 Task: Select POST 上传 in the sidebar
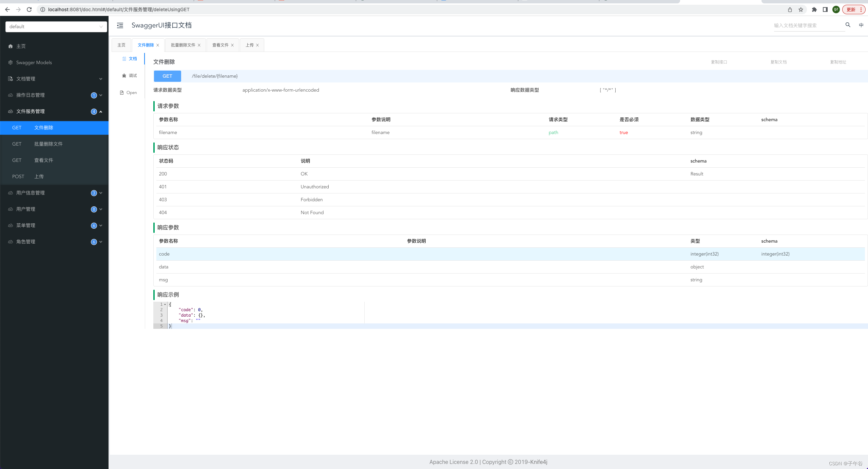point(39,176)
